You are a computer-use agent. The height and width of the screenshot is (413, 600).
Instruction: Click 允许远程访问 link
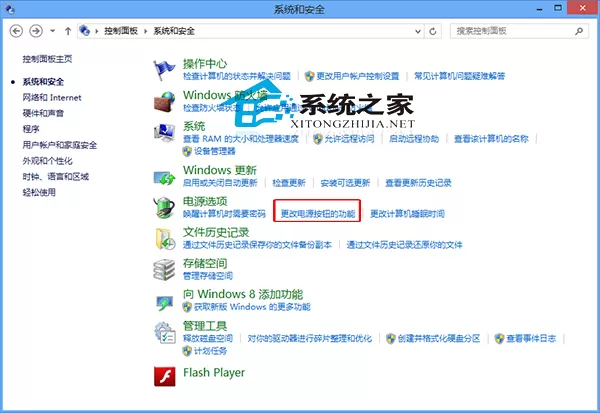[x=349, y=139]
